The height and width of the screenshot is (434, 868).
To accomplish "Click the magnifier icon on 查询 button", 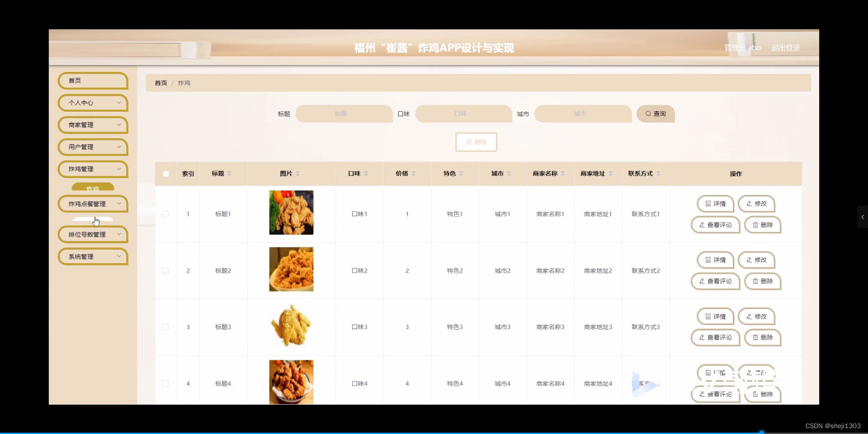I will 647,113.
